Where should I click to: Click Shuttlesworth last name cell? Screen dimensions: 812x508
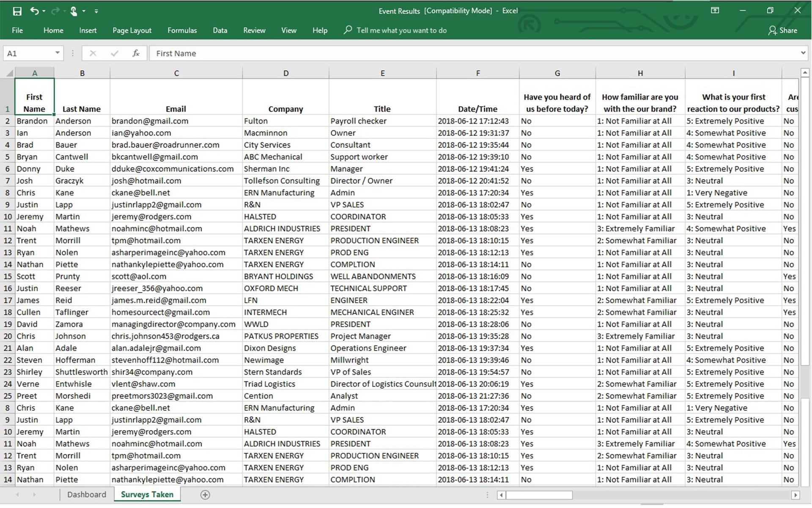(82, 372)
